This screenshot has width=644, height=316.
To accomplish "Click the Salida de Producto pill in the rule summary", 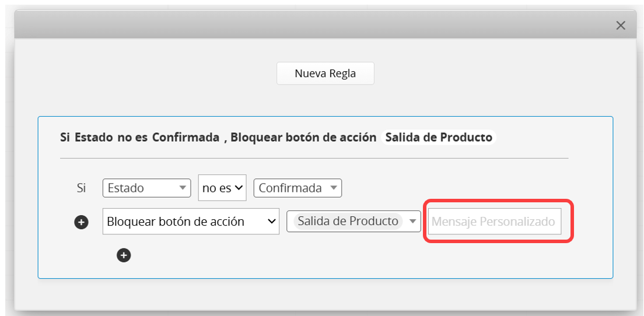I will coord(439,138).
